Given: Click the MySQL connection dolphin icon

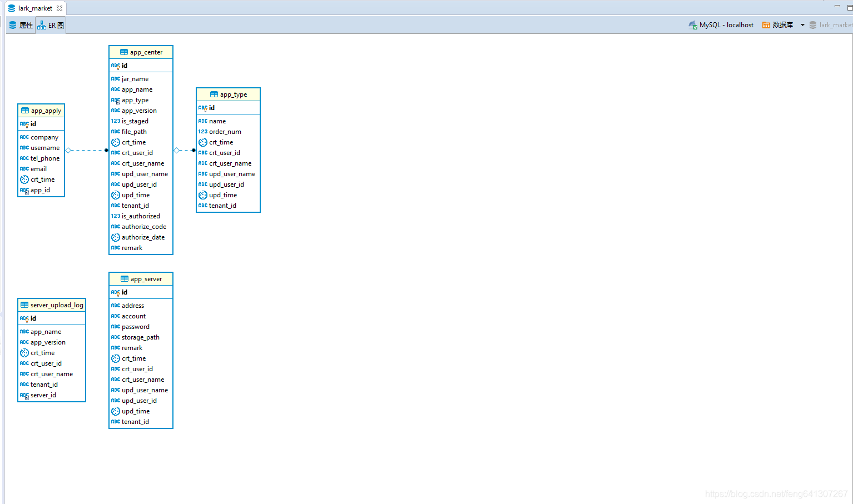Looking at the screenshot, I should 693,25.
